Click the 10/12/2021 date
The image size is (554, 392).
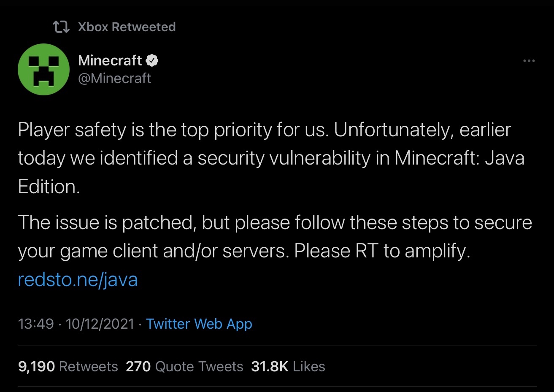(x=100, y=324)
